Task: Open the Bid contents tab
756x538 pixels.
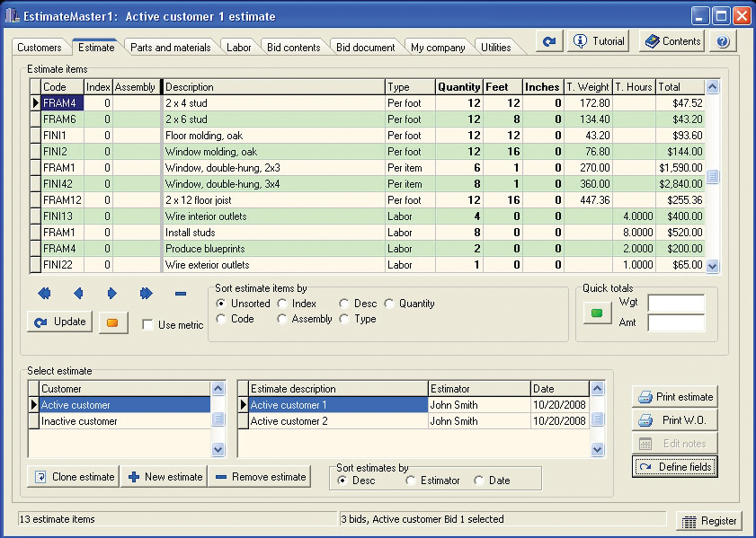Action: click(x=294, y=48)
